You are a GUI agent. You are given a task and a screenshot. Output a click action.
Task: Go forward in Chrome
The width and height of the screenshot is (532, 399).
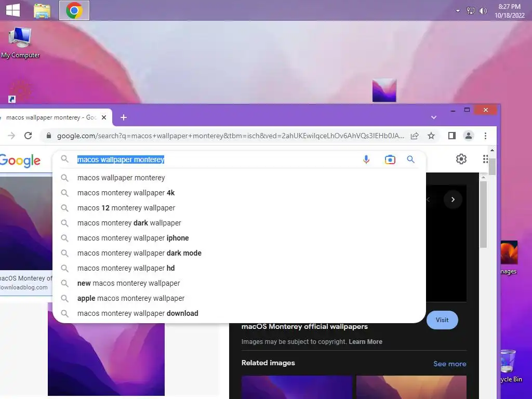tap(11, 136)
